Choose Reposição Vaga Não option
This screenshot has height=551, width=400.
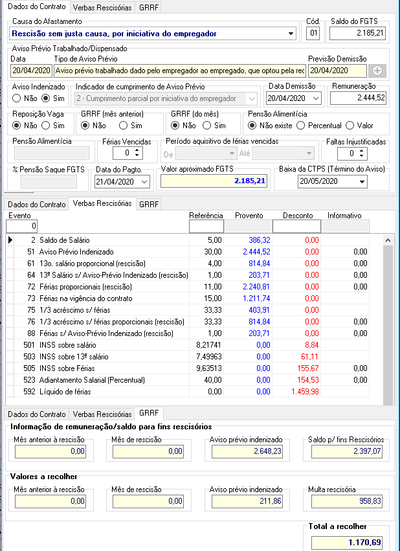16,125
